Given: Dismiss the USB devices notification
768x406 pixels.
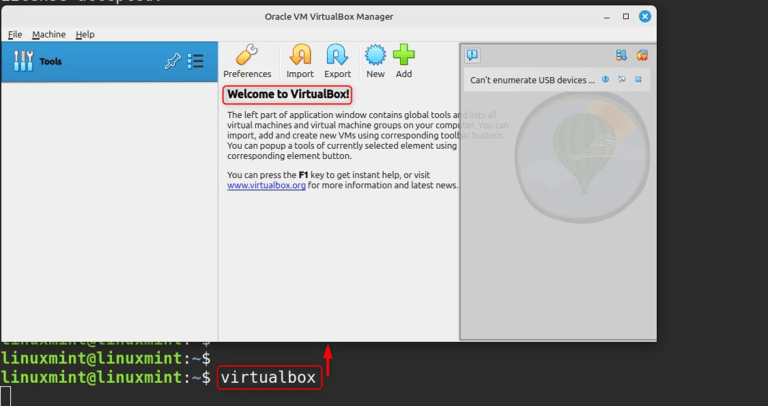Looking at the screenshot, I should pos(638,79).
